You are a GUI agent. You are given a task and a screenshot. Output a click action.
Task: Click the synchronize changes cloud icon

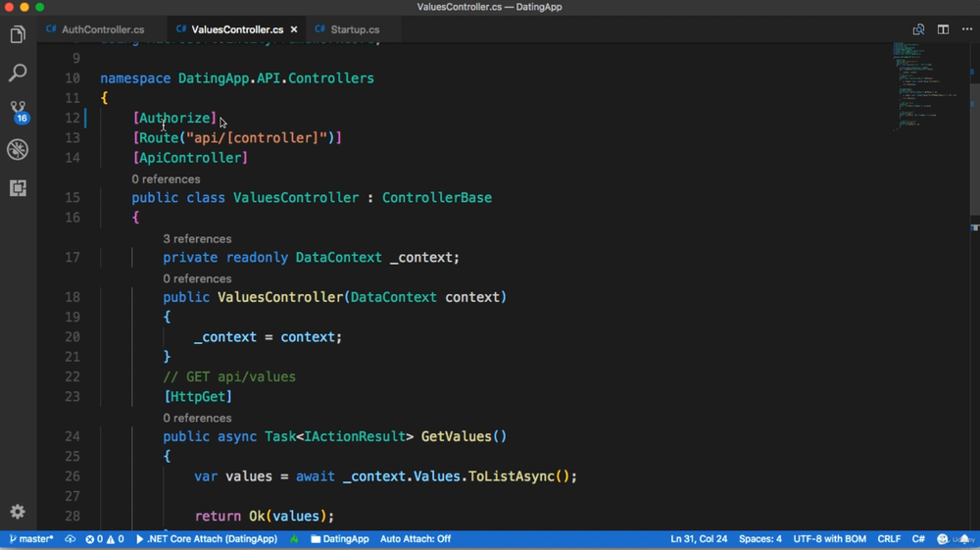click(x=70, y=539)
